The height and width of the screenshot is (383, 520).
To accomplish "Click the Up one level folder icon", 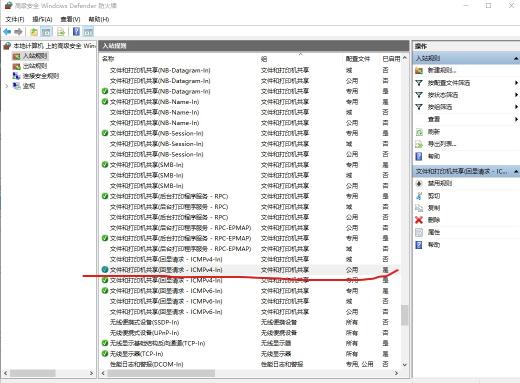I will [x=34, y=32].
